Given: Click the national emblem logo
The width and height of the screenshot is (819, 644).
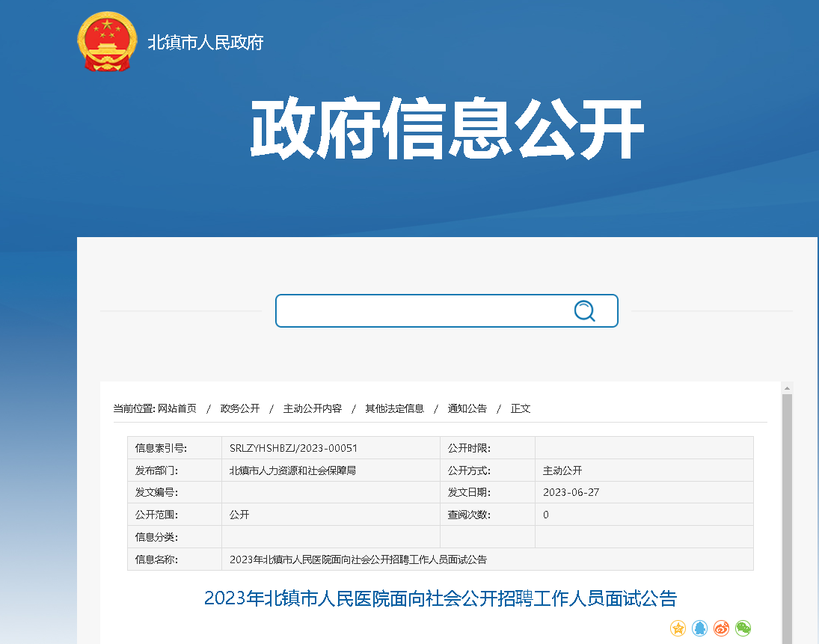Looking at the screenshot, I should [107, 41].
